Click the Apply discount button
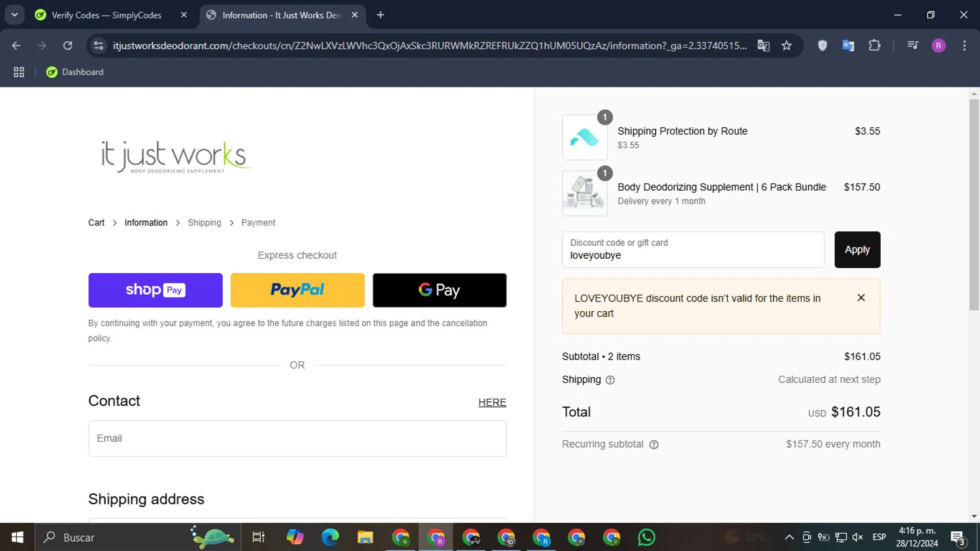Viewport: 980px width, 551px height. pyautogui.click(x=857, y=250)
